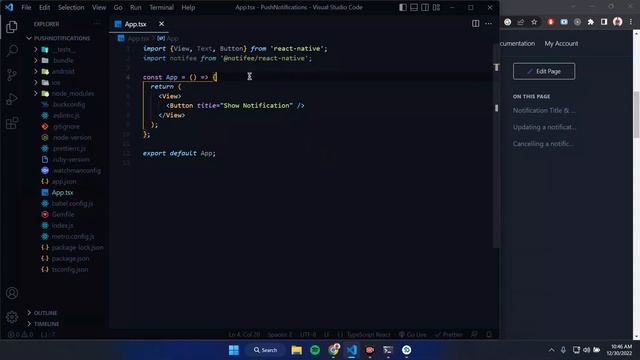The image size is (640, 360).
Task: Open the Accounts menu icon
Action: tap(12, 293)
